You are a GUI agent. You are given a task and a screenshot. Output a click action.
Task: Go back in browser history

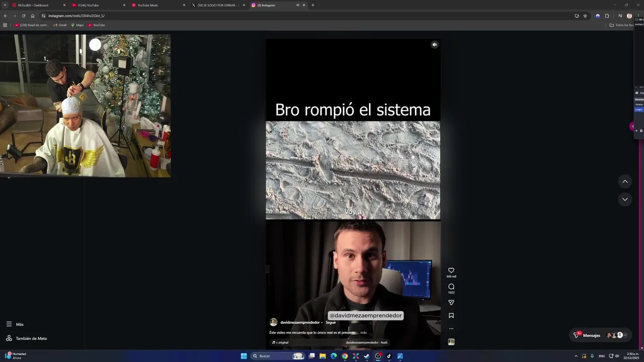[x=6, y=16]
